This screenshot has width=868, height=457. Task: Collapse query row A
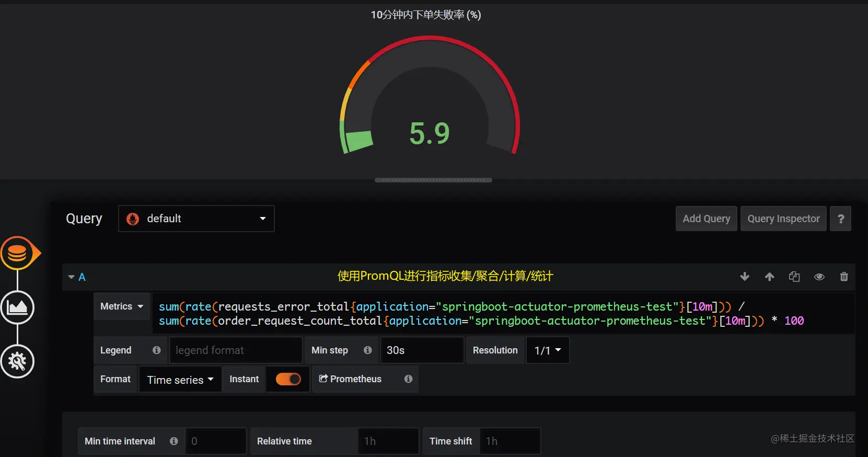click(x=72, y=277)
